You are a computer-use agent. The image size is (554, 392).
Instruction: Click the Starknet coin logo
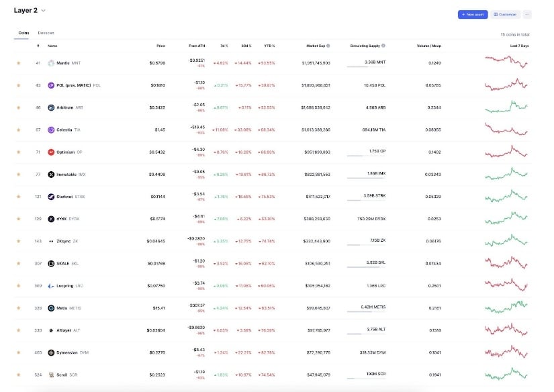[x=51, y=197]
